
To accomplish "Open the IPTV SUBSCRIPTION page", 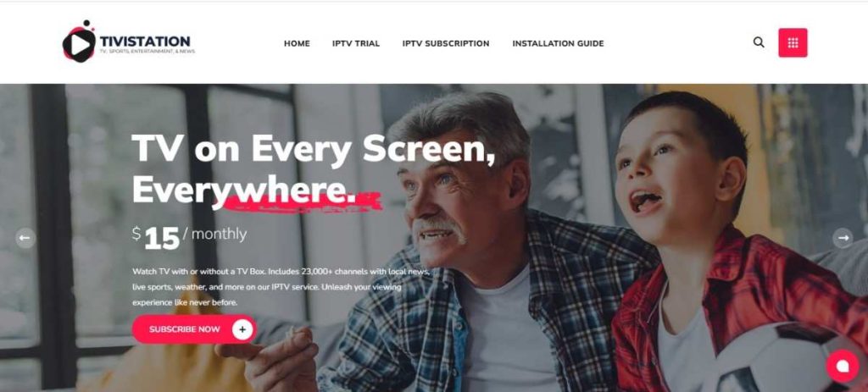I will (x=446, y=44).
